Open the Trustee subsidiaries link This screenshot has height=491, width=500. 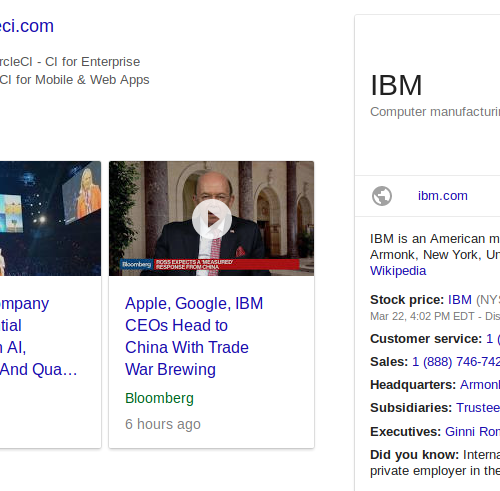(x=478, y=408)
